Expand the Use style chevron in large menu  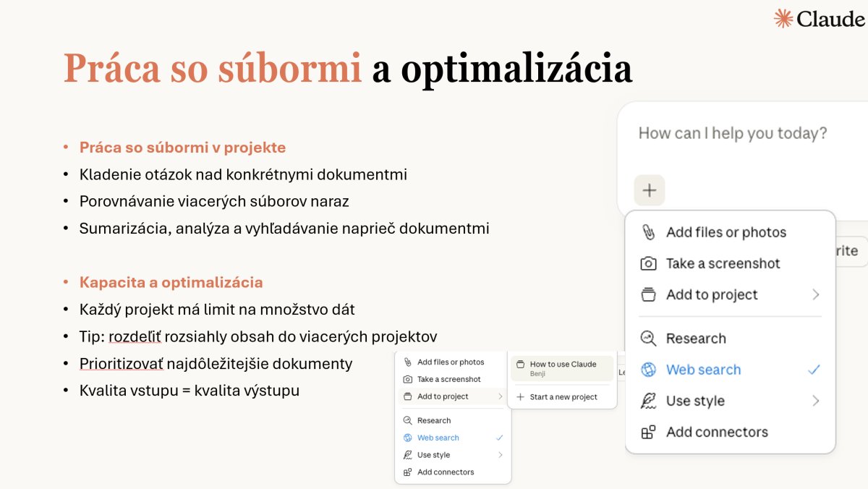(x=815, y=401)
